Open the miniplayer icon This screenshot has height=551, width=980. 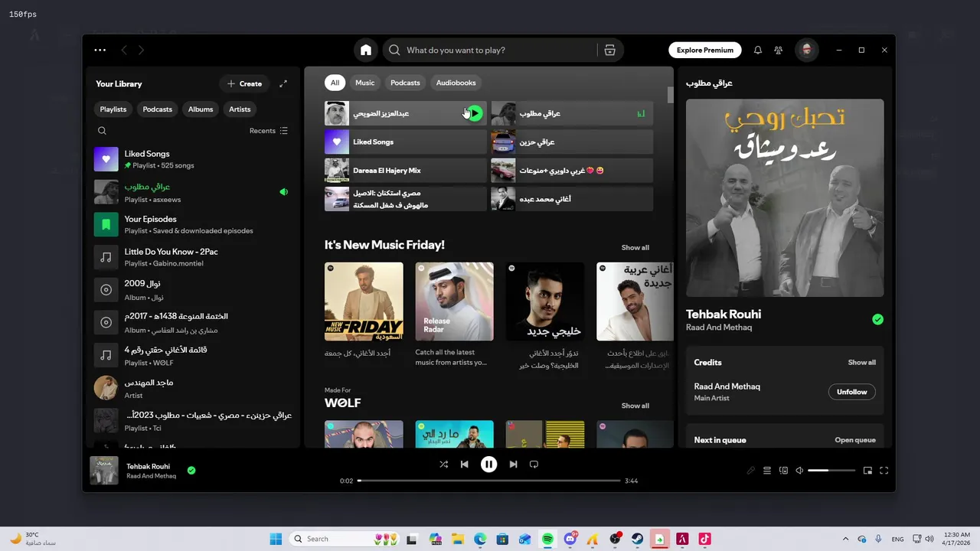pyautogui.click(x=867, y=471)
